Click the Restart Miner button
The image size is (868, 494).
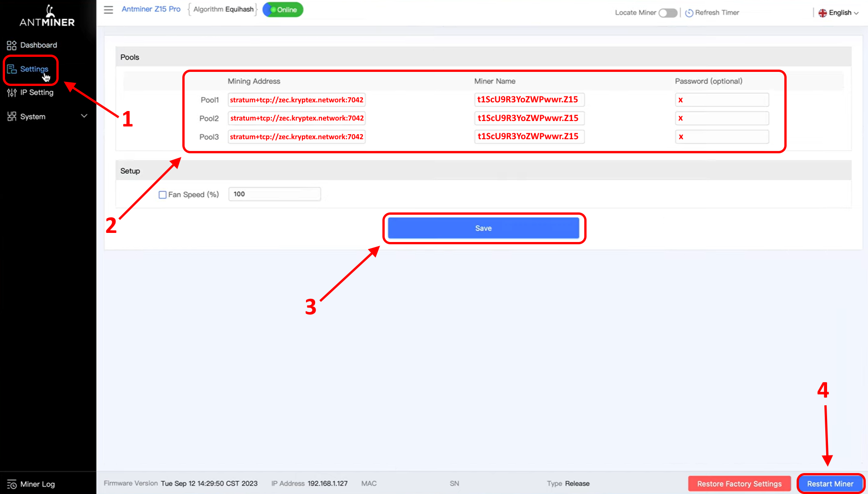click(830, 484)
